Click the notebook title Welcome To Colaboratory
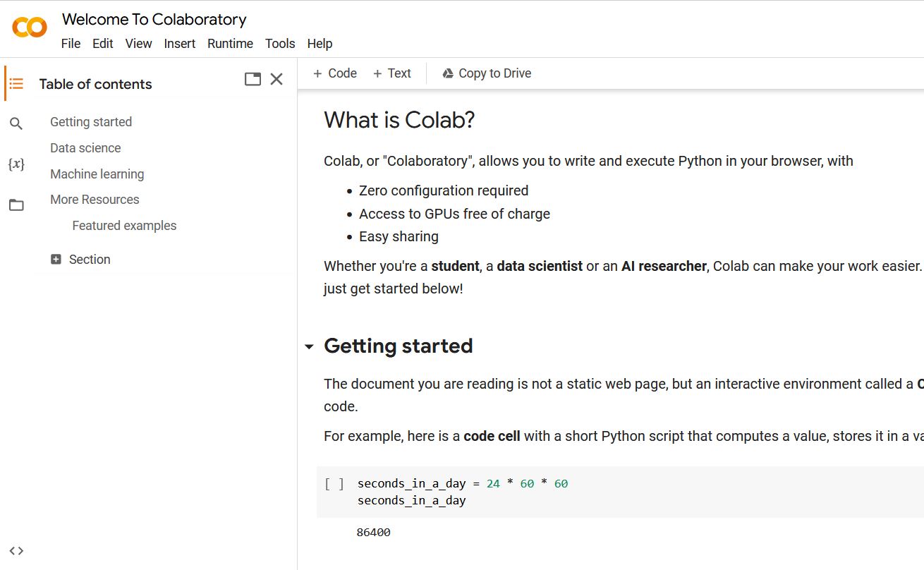The image size is (924, 570). point(154,19)
